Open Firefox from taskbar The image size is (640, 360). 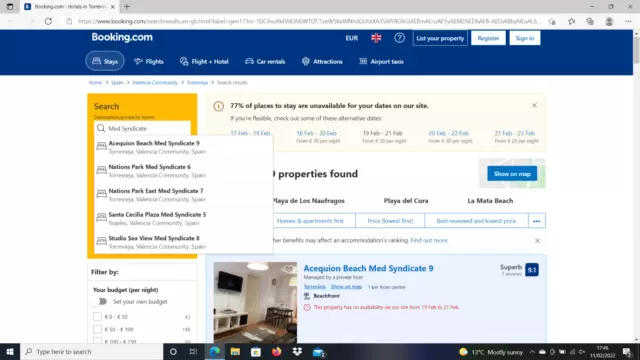(276, 351)
